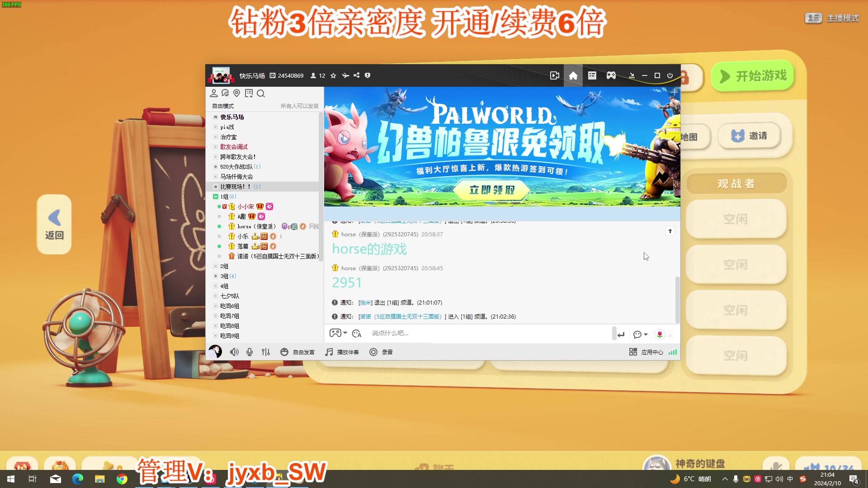Send message with the enter arrow button

click(621, 335)
